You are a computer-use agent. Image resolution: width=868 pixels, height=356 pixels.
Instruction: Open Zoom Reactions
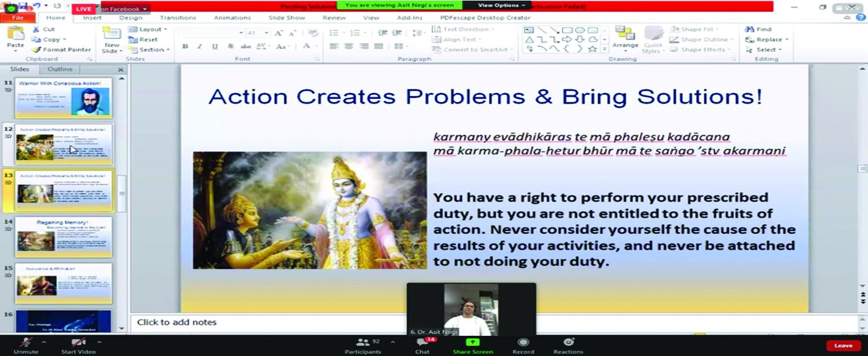pyautogui.click(x=568, y=344)
